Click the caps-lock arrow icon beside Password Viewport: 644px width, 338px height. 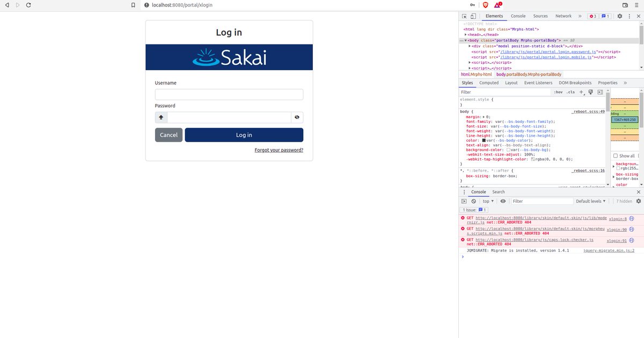161,117
